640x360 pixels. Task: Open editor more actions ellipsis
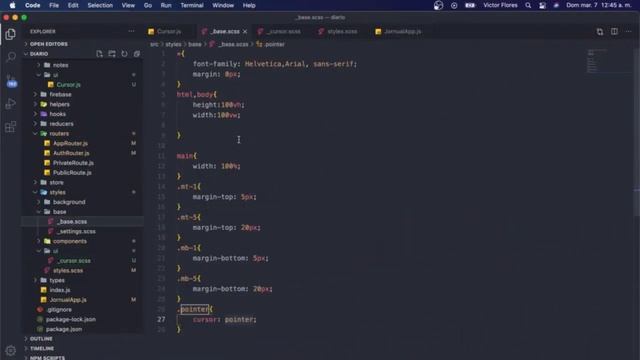pos(628,31)
